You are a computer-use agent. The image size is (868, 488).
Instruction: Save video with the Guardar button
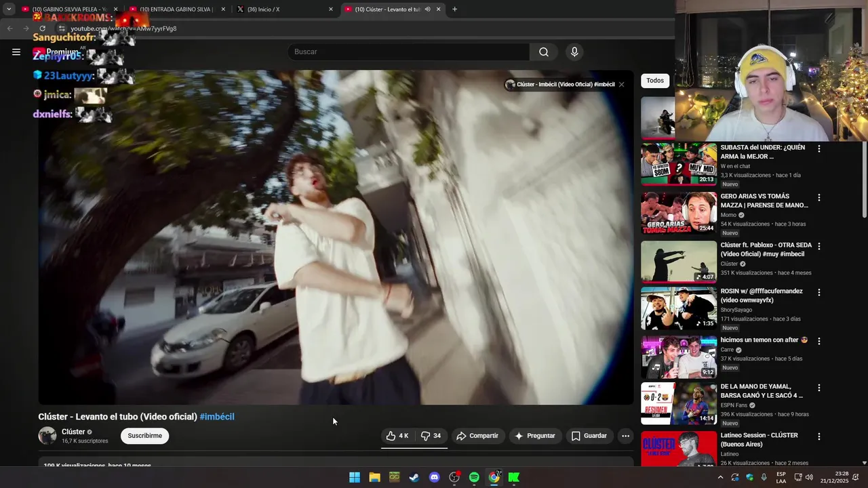pyautogui.click(x=589, y=436)
